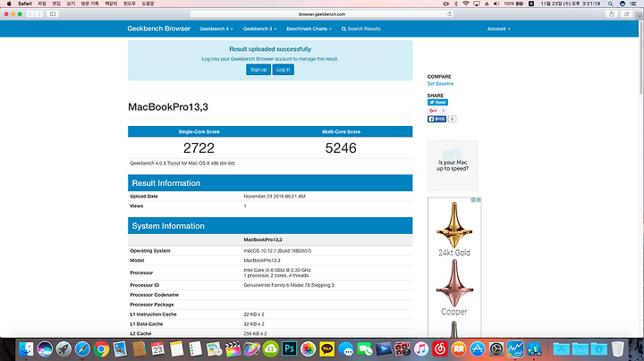This screenshot has height=361, width=644.
Task: Open iTunes from the dock
Action: click(x=421, y=349)
